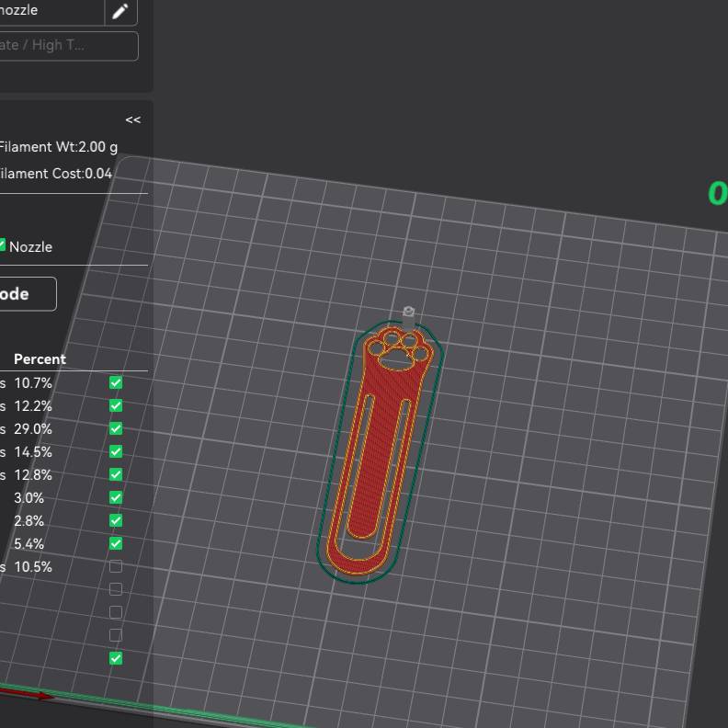
Task: Click the 5.4% percent value
Action: pos(28,543)
